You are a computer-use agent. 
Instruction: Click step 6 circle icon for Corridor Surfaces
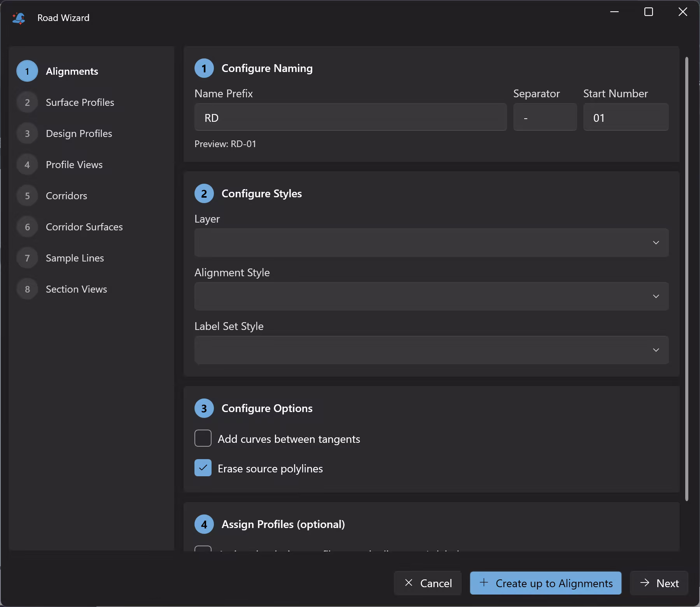coord(27,227)
